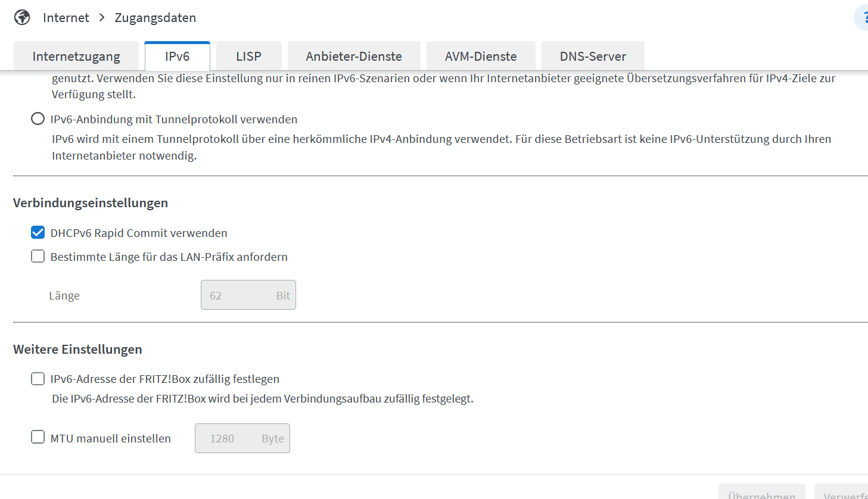Viewport: 868px width, 499px height.
Task: Click the Zugangsdaten breadcrumb label
Action: [x=155, y=18]
